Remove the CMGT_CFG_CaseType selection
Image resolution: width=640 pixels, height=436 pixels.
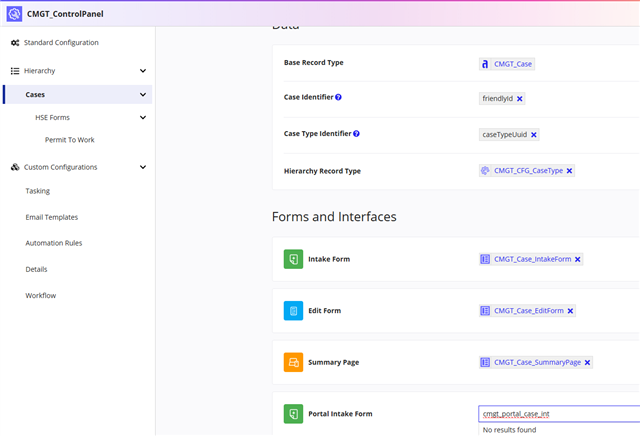coord(570,171)
